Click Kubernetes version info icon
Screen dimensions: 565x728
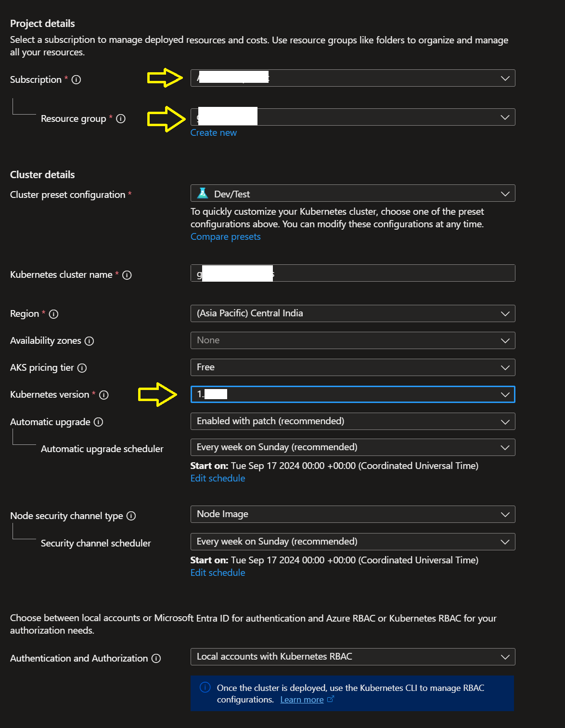pyautogui.click(x=104, y=395)
